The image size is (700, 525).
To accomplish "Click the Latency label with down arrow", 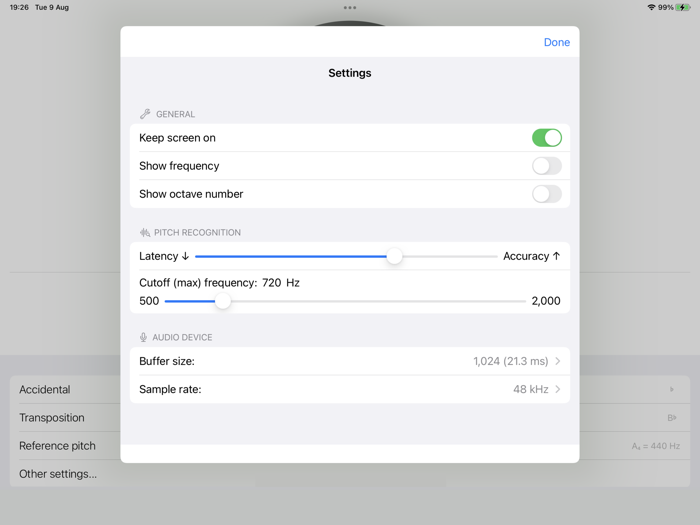I will click(164, 256).
